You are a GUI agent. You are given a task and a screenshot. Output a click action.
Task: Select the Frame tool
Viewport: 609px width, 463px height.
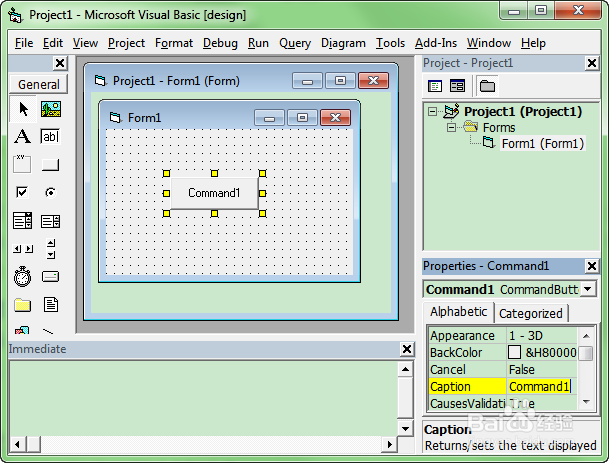[22, 164]
